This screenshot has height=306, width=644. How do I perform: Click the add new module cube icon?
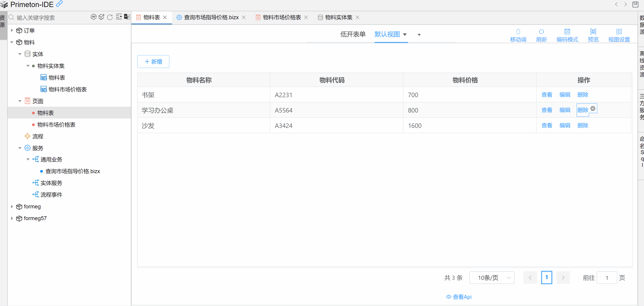(x=102, y=17)
